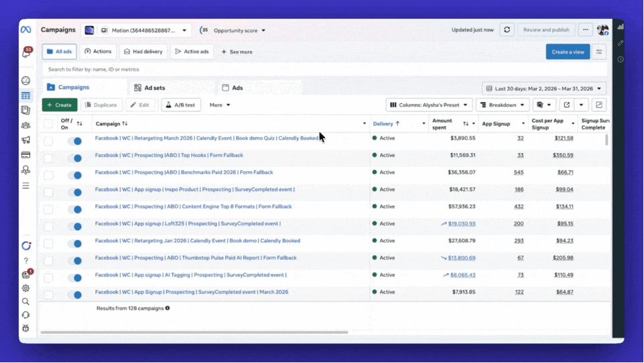
Task: Toggle off the Loft325 campaign switch
Action: (x=75, y=226)
